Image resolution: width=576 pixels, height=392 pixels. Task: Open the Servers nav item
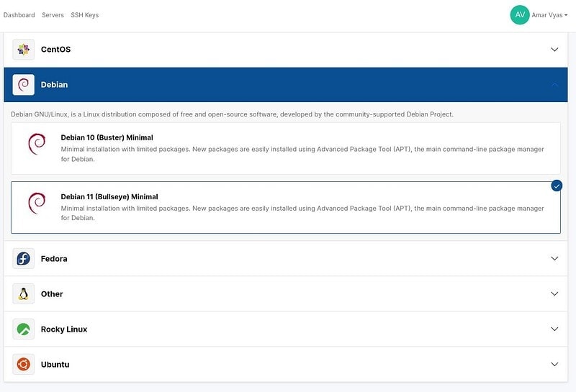coord(53,15)
